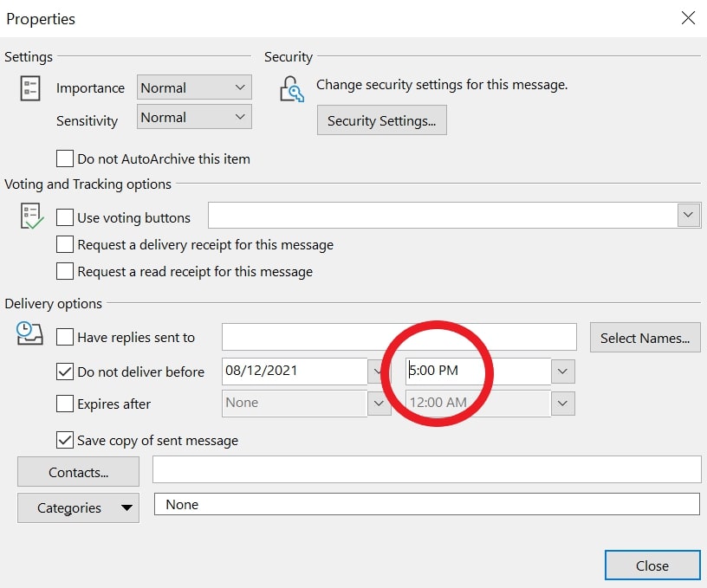Tick Use voting buttons checkbox

click(65, 217)
